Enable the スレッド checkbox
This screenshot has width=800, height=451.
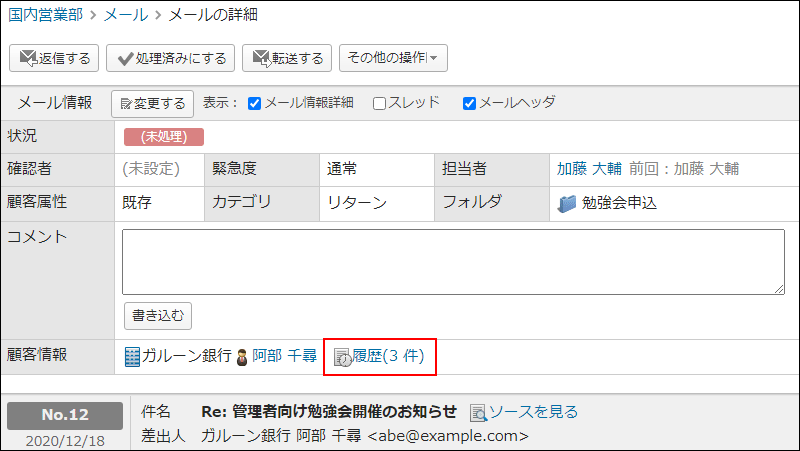[379, 104]
